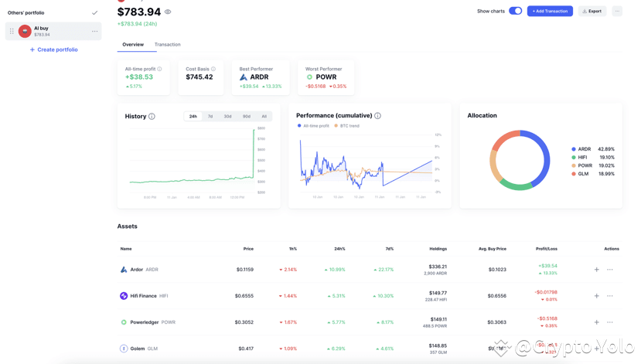Click the POWR Worst Performer logo
641x364 pixels.
pyautogui.click(x=309, y=77)
